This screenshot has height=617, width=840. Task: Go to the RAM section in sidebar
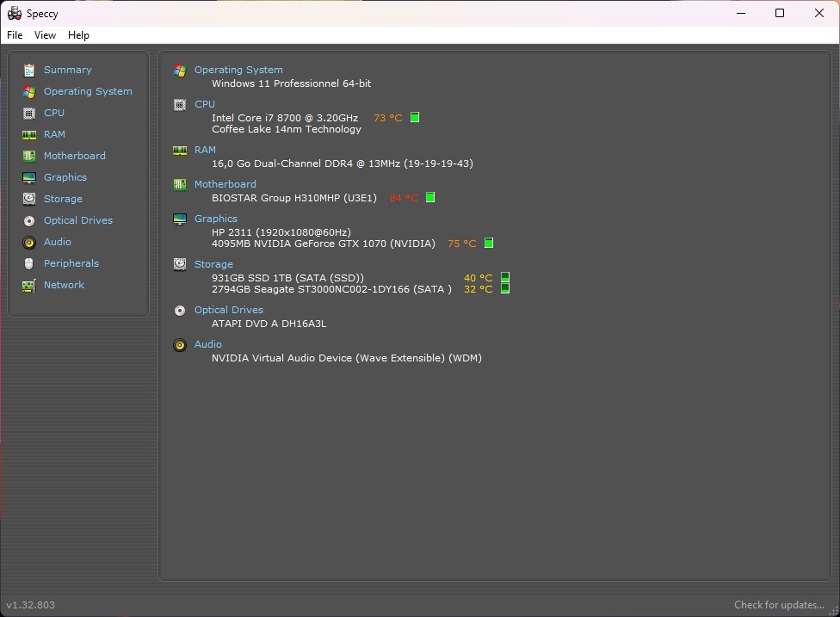click(x=54, y=134)
